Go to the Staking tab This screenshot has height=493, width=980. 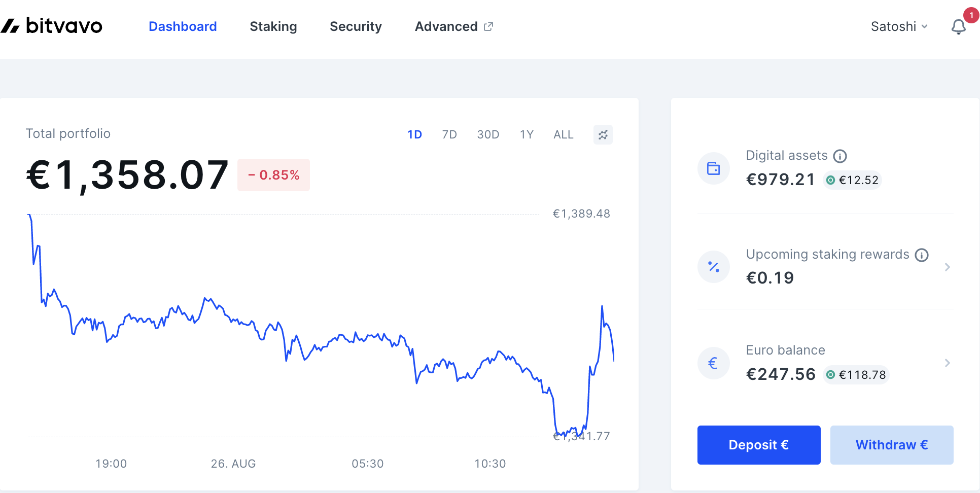[273, 26]
